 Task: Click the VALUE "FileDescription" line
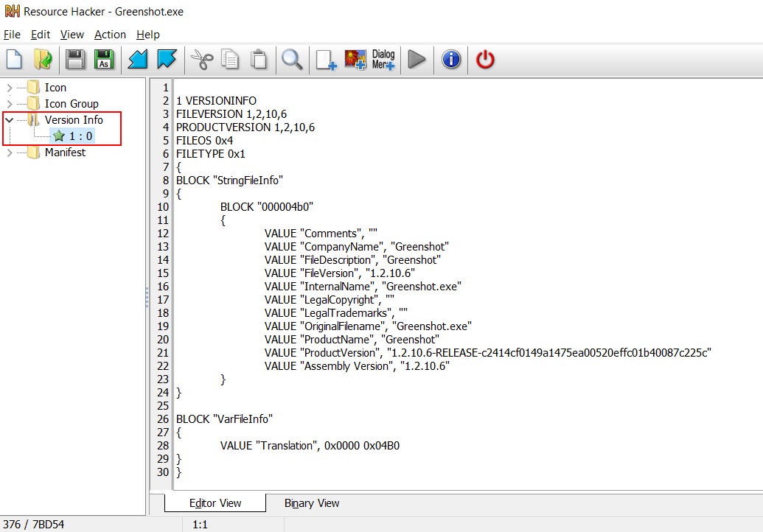tap(353, 259)
